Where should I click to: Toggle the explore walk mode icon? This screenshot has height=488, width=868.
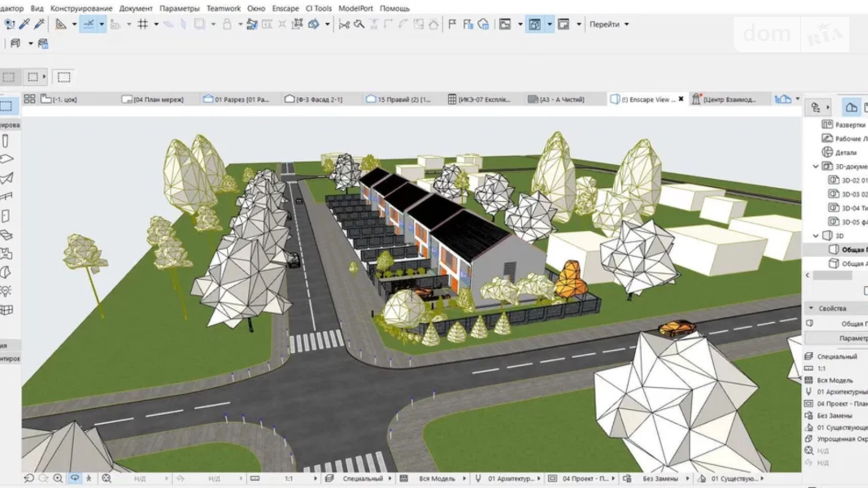click(89, 478)
